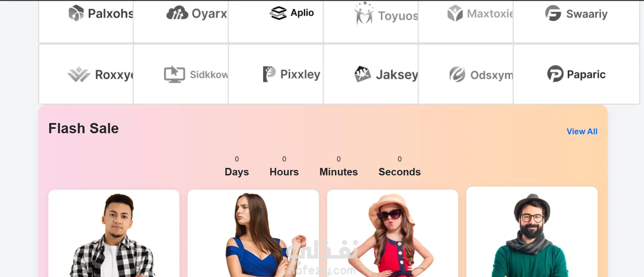This screenshot has height=277, width=644.
Task: Open the Maxtoxie brand logo
Action: (480, 14)
